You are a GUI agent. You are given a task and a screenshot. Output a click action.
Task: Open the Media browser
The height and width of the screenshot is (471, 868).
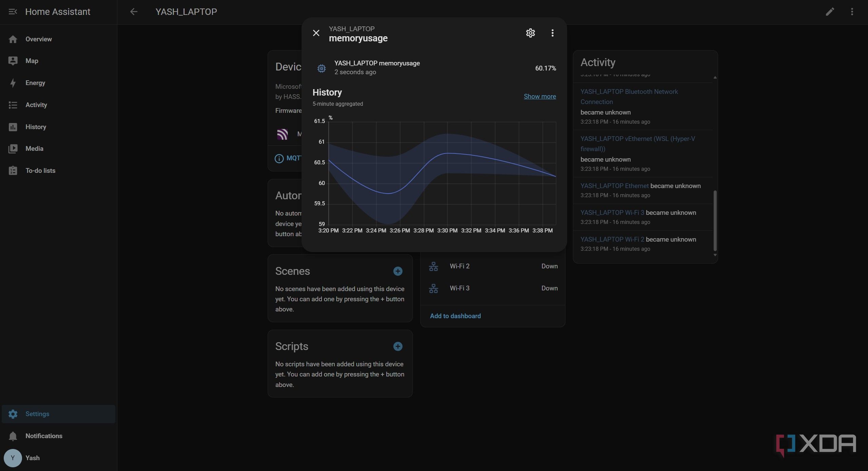click(58, 149)
